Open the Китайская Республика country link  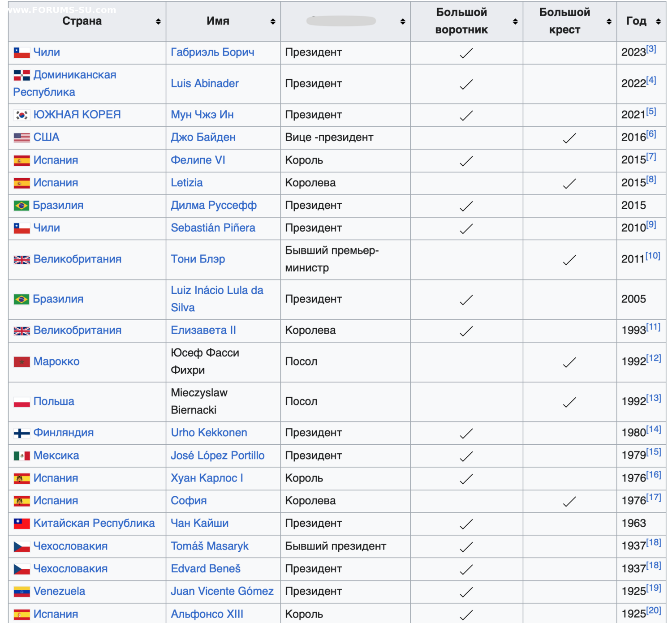(94, 524)
